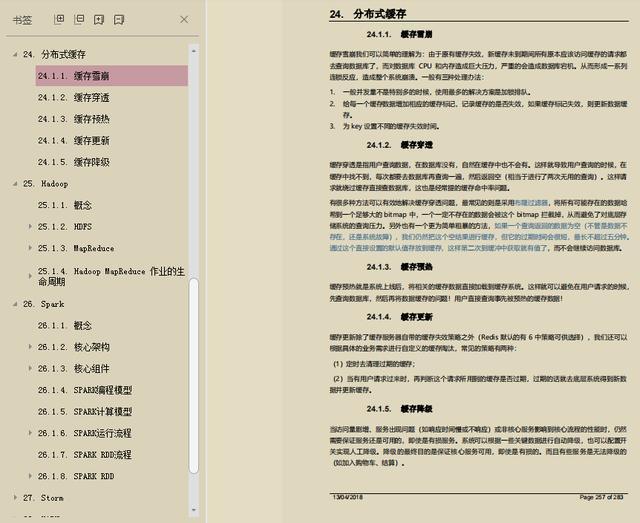Click page heading 24. 分布式缓存

tap(368, 13)
